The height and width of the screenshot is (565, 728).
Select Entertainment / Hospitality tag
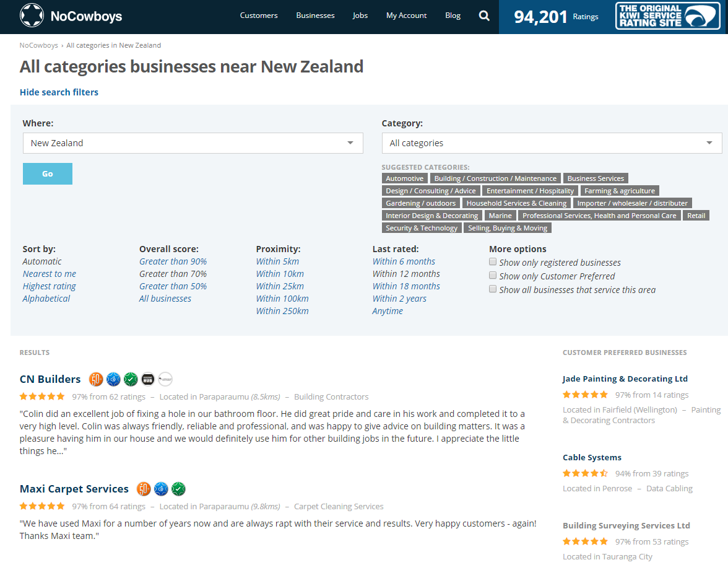point(530,191)
